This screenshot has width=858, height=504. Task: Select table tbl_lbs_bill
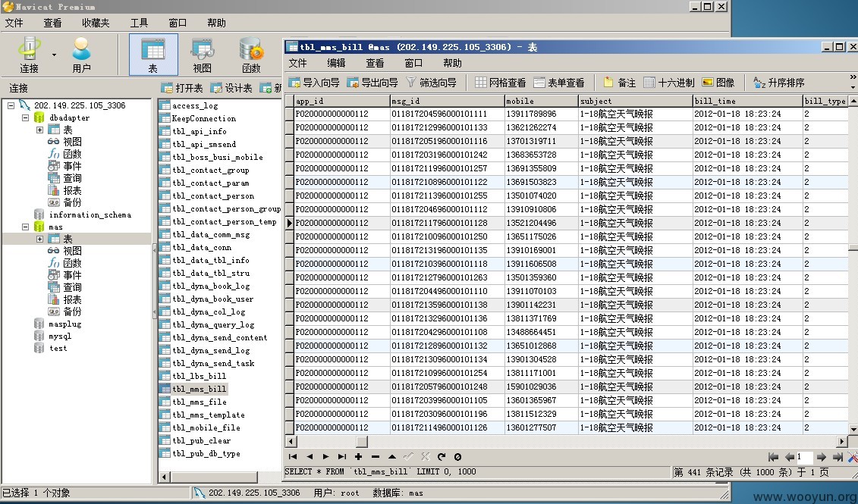pyautogui.click(x=200, y=376)
